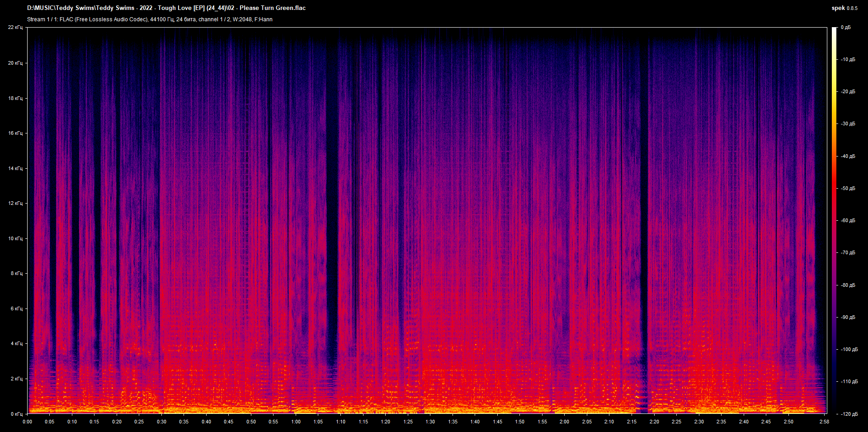868x432 pixels.
Task: Click the 0 кГц frequency axis label
Action: click(x=17, y=414)
